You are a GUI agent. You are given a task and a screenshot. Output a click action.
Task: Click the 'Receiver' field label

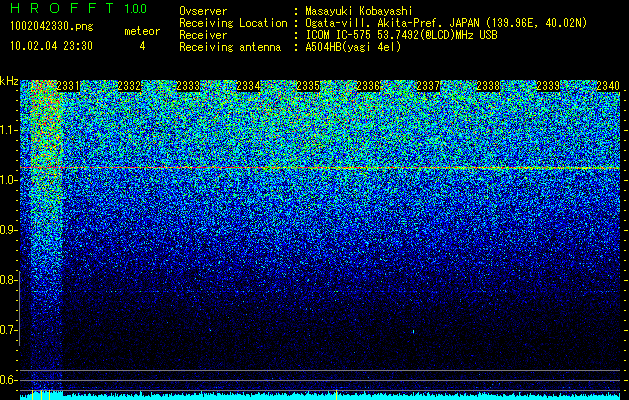click(x=203, y=35)
